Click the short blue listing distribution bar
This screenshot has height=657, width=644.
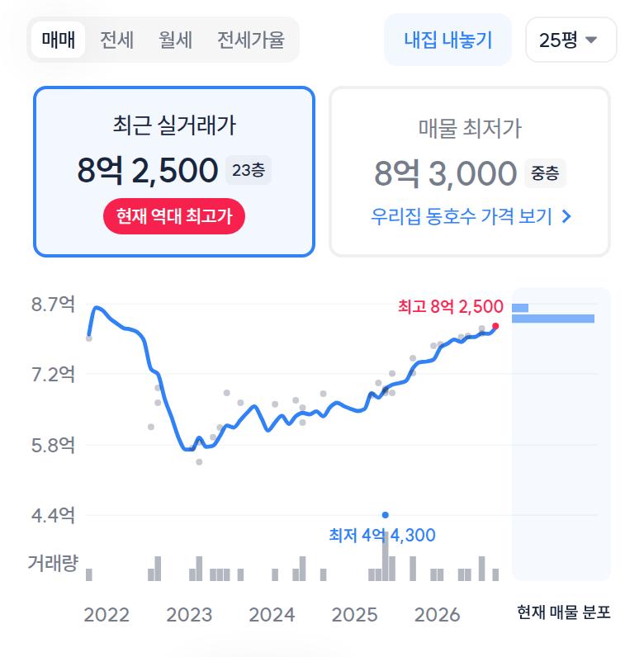point(520,308)
